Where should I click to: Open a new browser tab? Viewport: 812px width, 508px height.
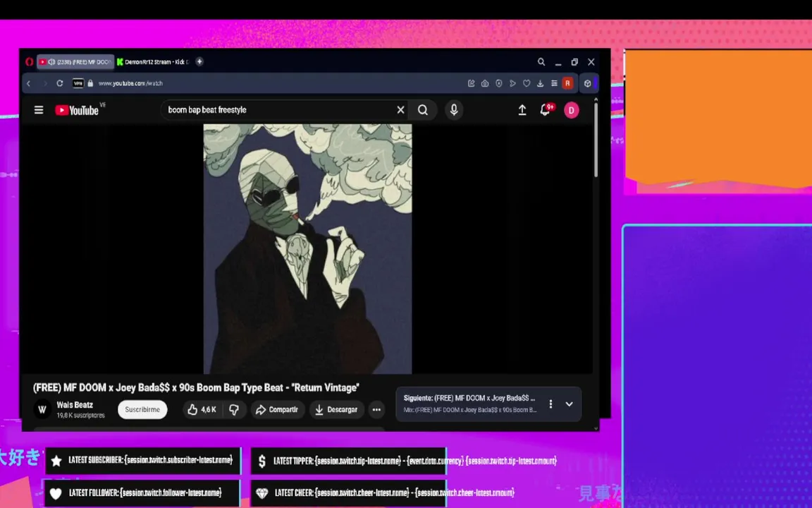click(199, 61)
